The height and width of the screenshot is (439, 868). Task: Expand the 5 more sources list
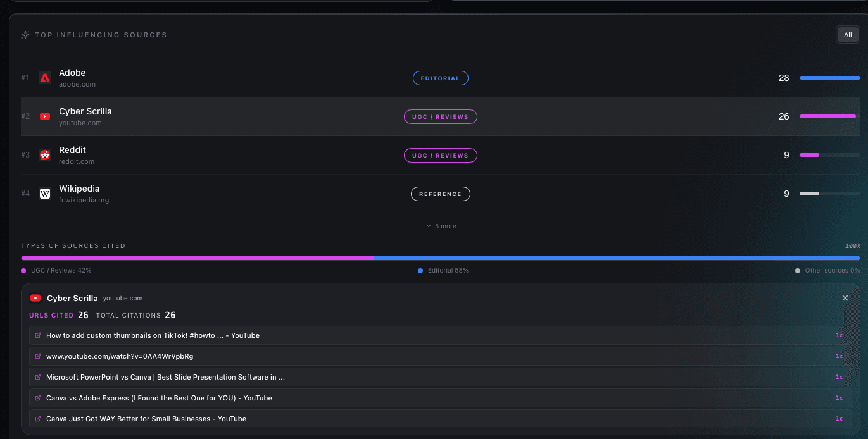coord(441,226)
